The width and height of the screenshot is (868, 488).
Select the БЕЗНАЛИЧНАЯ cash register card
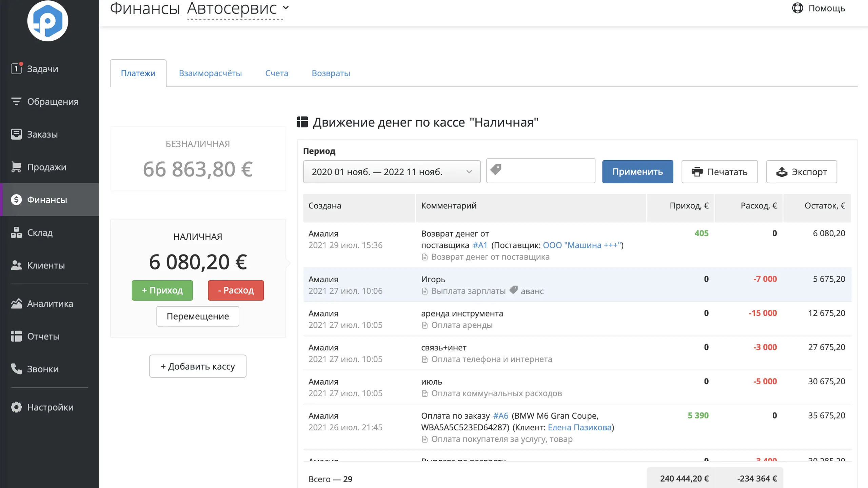point(198,159)
